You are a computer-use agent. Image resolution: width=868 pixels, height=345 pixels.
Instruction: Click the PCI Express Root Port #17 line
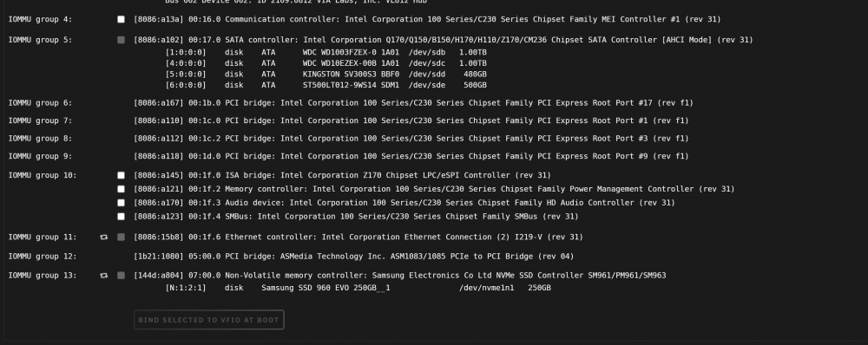(x=413, y=103)
